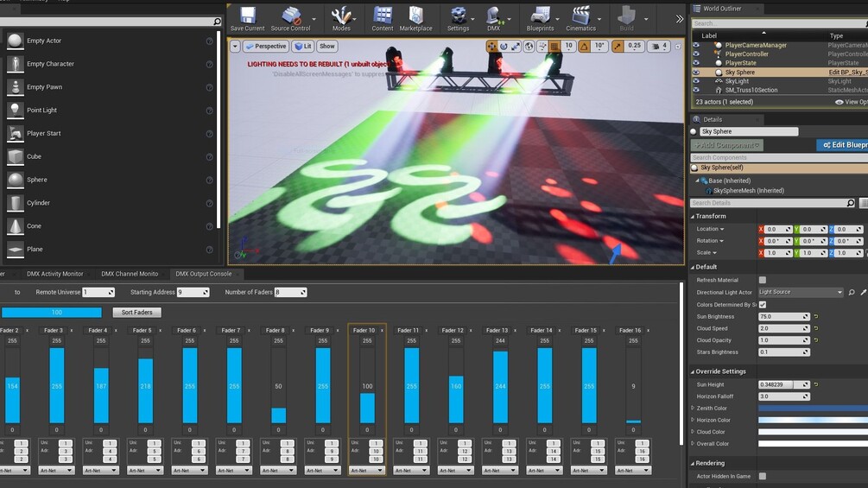Open the Directional Light Actor dropdown

click(801, 292)
